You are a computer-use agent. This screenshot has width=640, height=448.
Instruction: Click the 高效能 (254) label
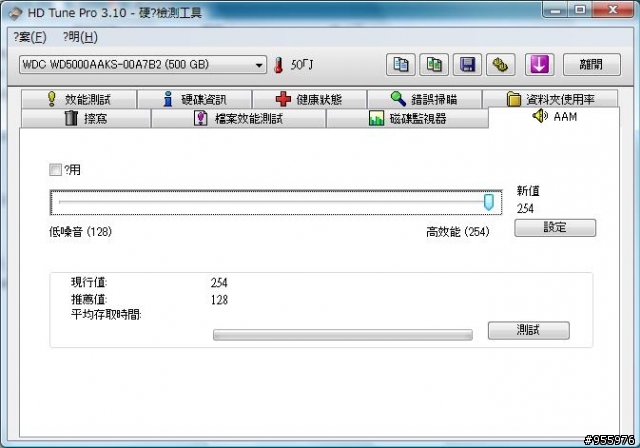458,232
